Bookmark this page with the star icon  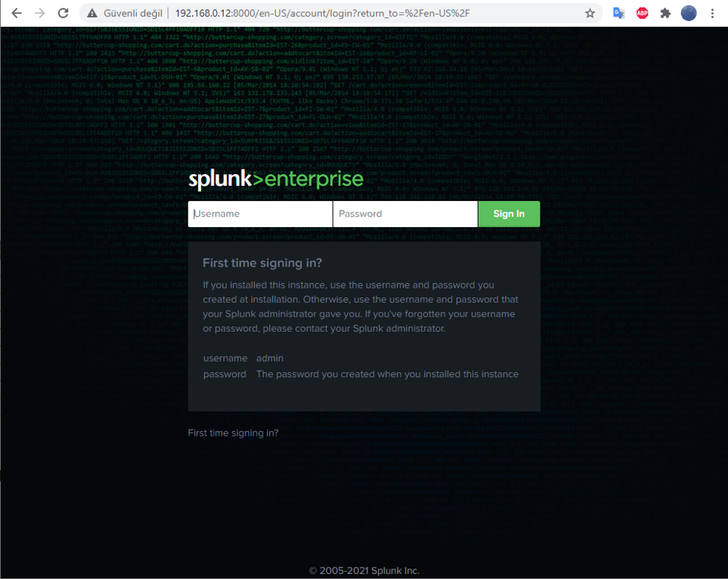point(590,13)
